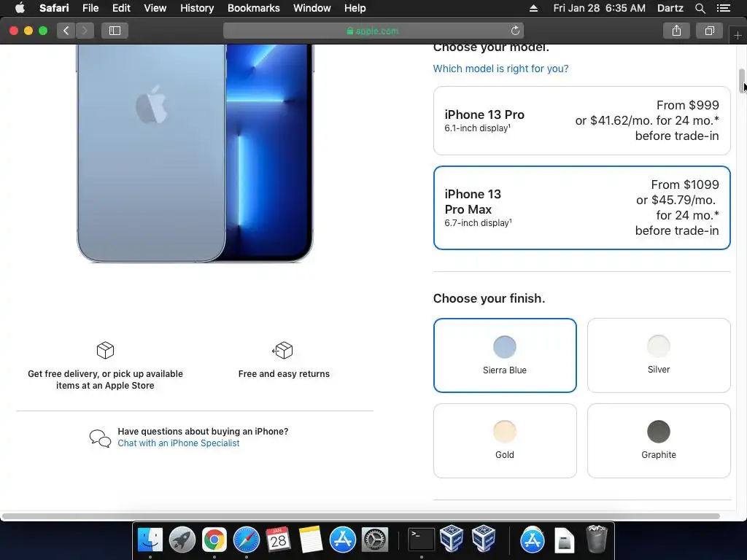
Task: Open the Edit menu
Action: [x=121, y=8]
